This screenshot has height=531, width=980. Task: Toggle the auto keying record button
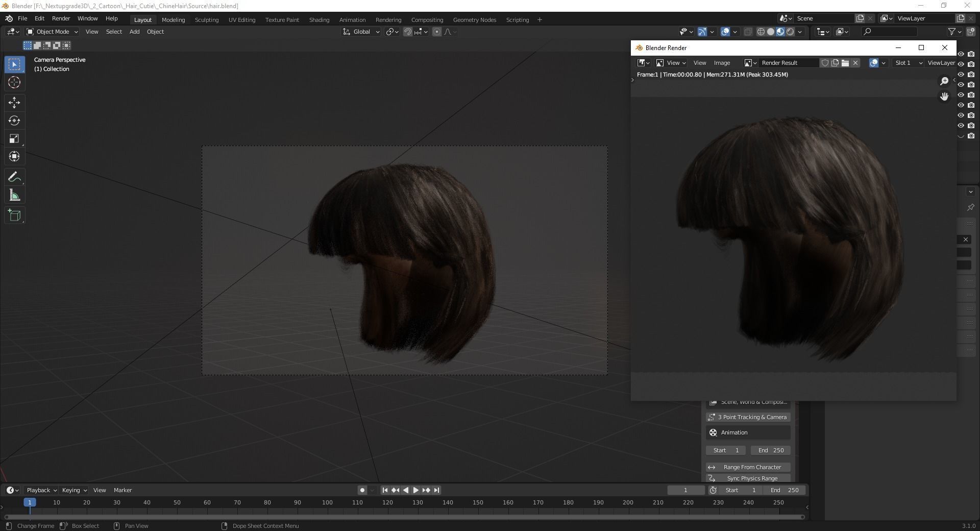[362, 490]
